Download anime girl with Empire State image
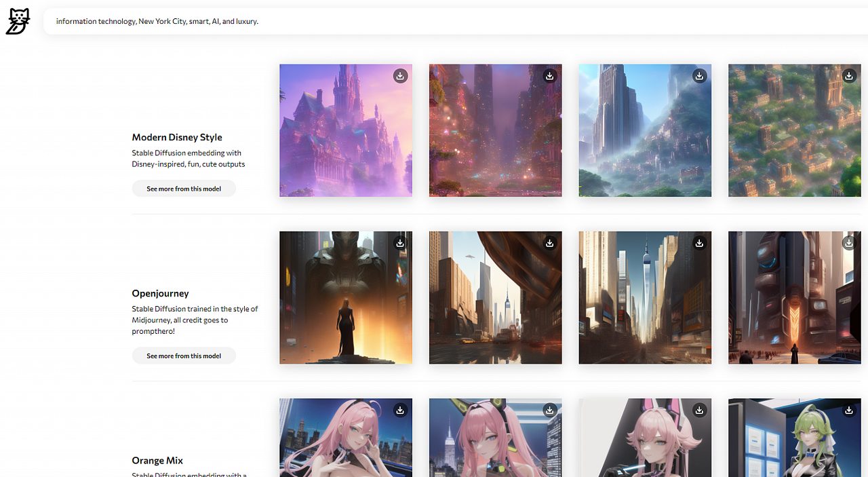Image resolution: width=868 pixels, height=477 pixels. [550, 410]
